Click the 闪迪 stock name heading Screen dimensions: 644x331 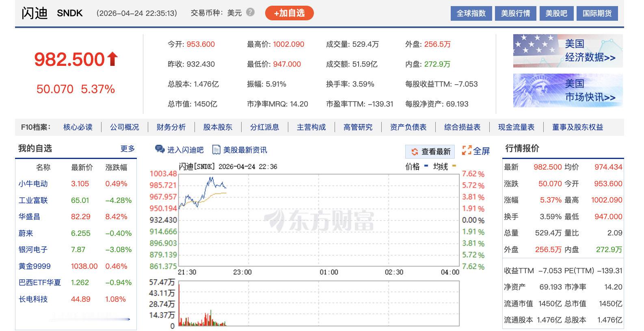35,13
